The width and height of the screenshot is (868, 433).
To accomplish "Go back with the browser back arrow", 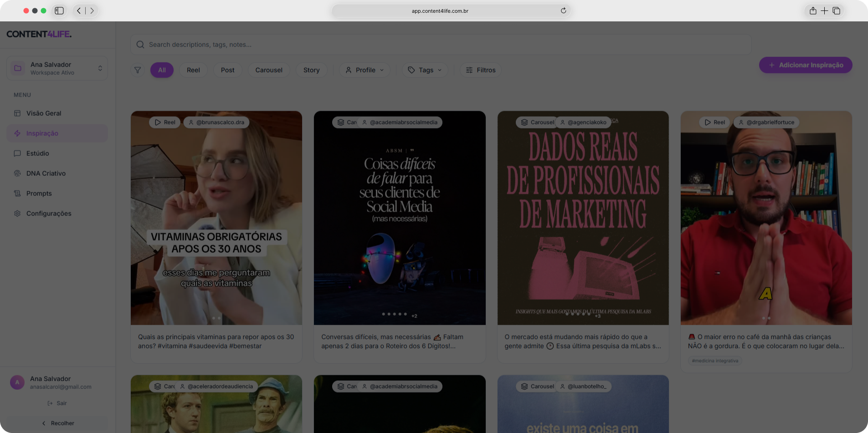I will click(x=79, y=10).
